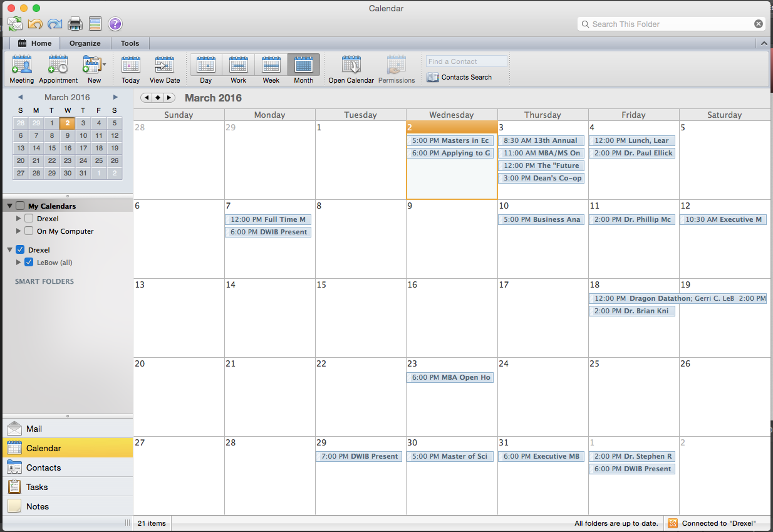Open the 12:00 PM Dragon Datathon event
Screen dimensions: 773x532
(x=678, y=298)
